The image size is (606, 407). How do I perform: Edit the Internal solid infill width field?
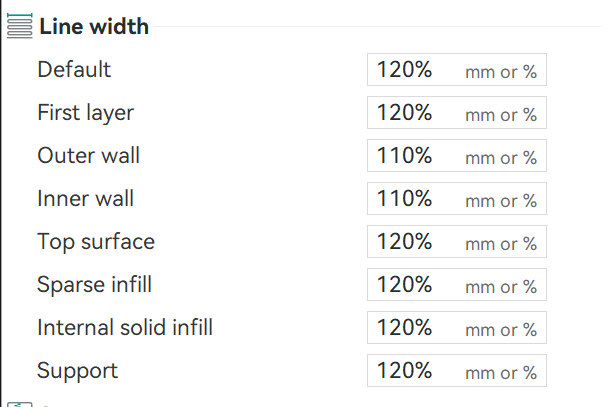pyautogui.click(x=457, y=327)
